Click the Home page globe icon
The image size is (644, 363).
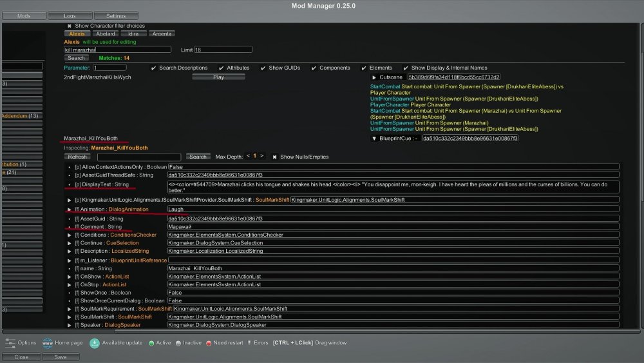[47, 342]
